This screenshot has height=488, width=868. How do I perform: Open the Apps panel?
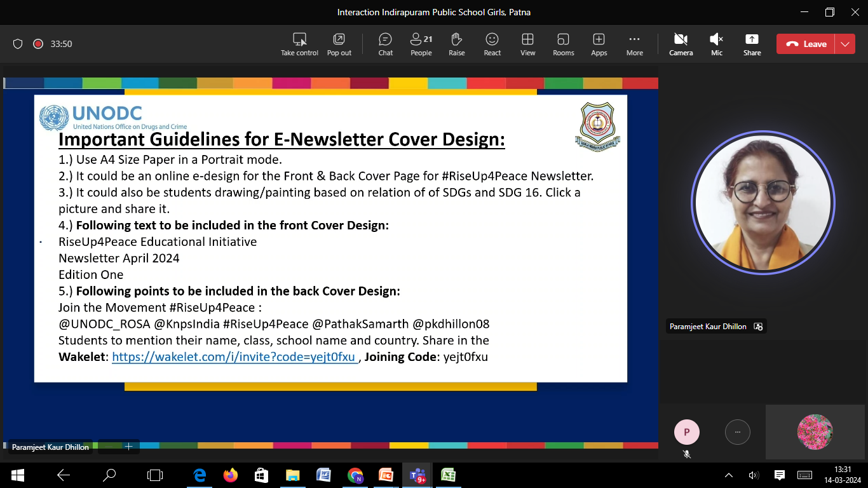[x=599, y=44]
